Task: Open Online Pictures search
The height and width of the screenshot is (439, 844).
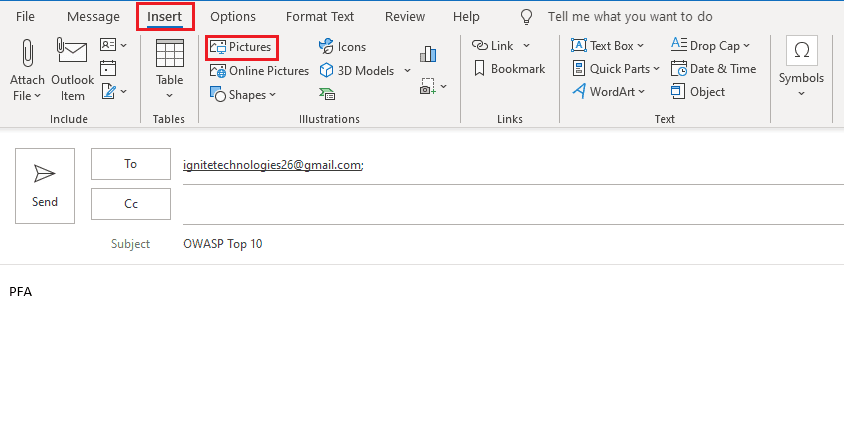Action: click(259, 71)
